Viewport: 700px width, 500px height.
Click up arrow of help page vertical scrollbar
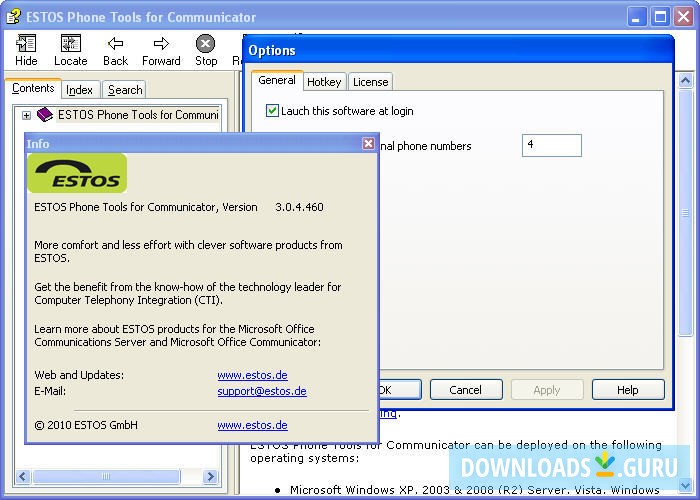(685, 81)
